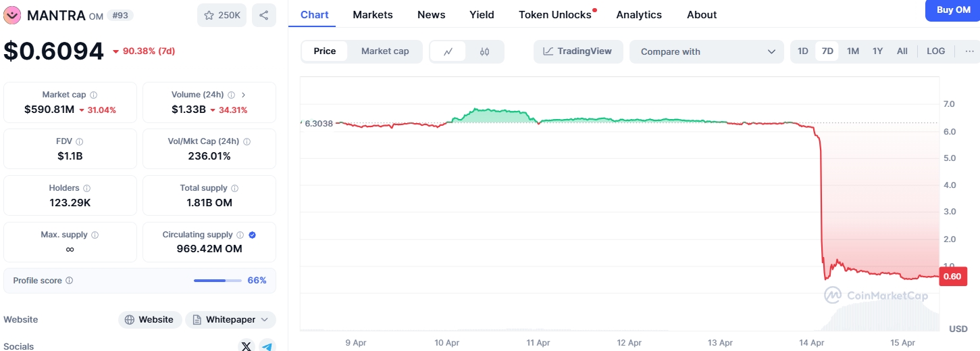This screenshot has width=980, height=351.
Task: Click the 969.42M OM circulating supply value
Action: tap(209, 249)
